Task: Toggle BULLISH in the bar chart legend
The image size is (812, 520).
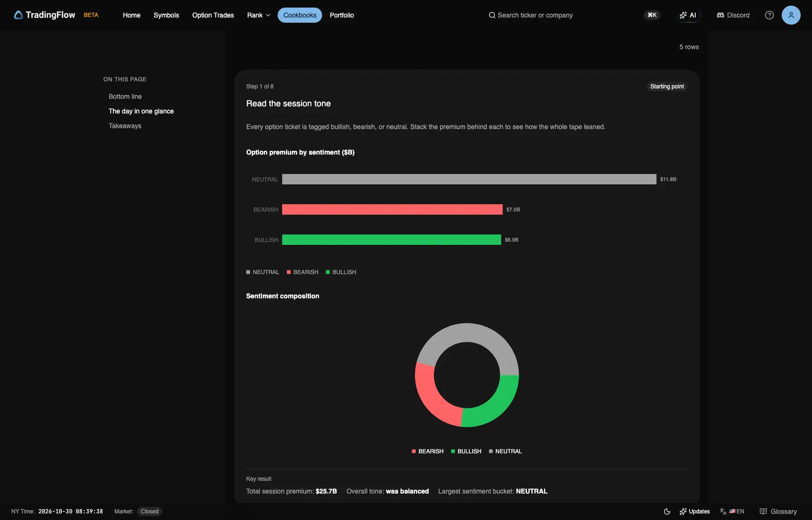Action: [341, 272]
